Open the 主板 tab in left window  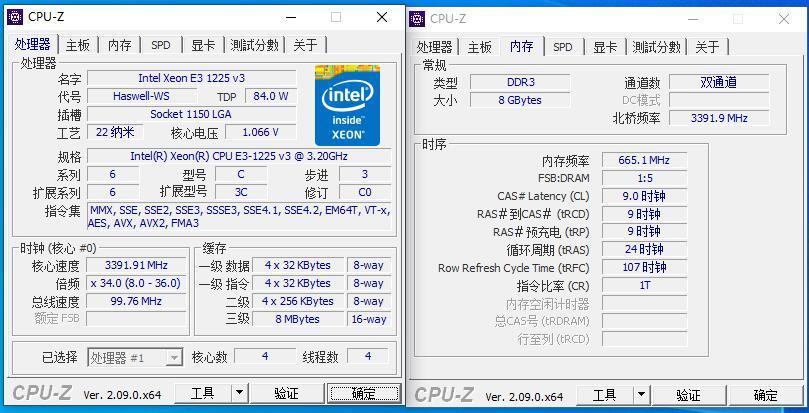coord(78,45)
